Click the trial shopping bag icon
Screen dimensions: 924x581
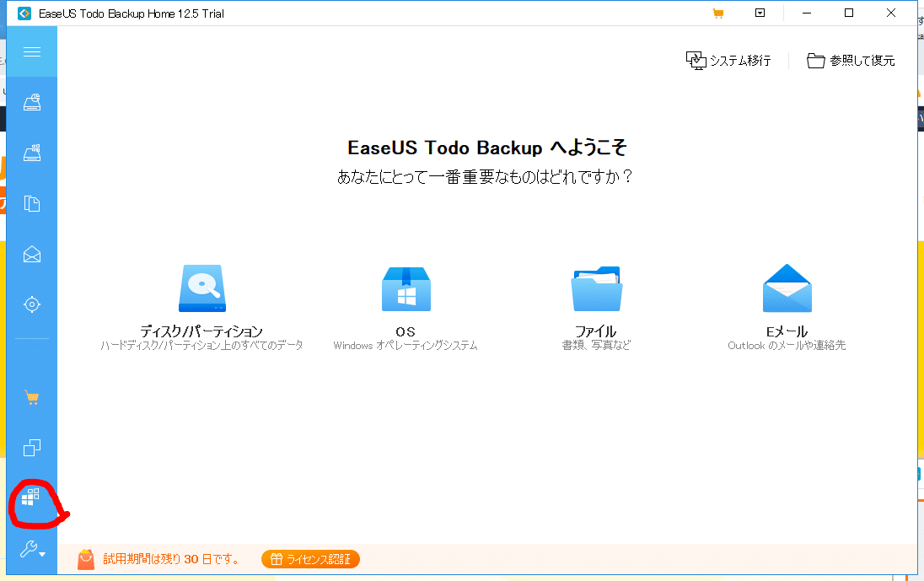click(86, 559)
